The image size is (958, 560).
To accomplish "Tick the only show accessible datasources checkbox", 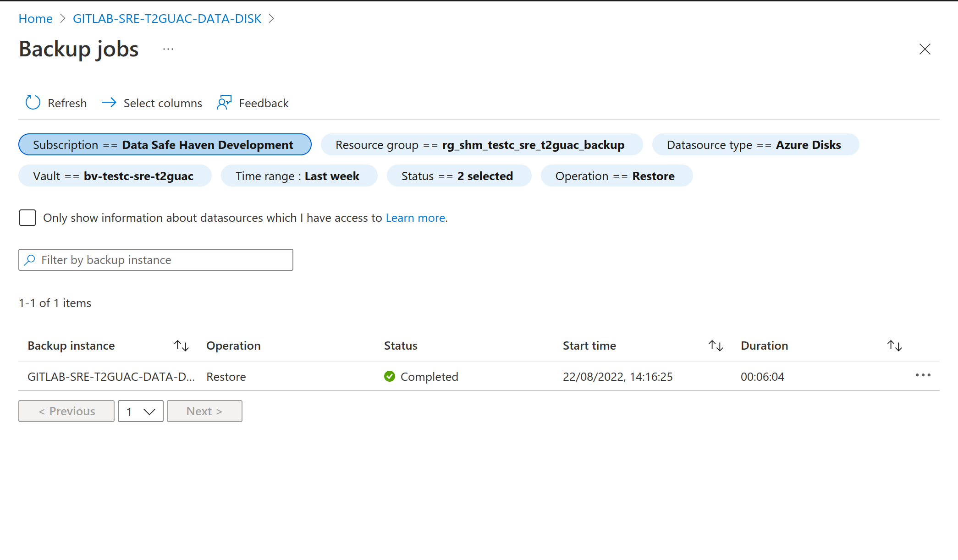I will 28,218.
